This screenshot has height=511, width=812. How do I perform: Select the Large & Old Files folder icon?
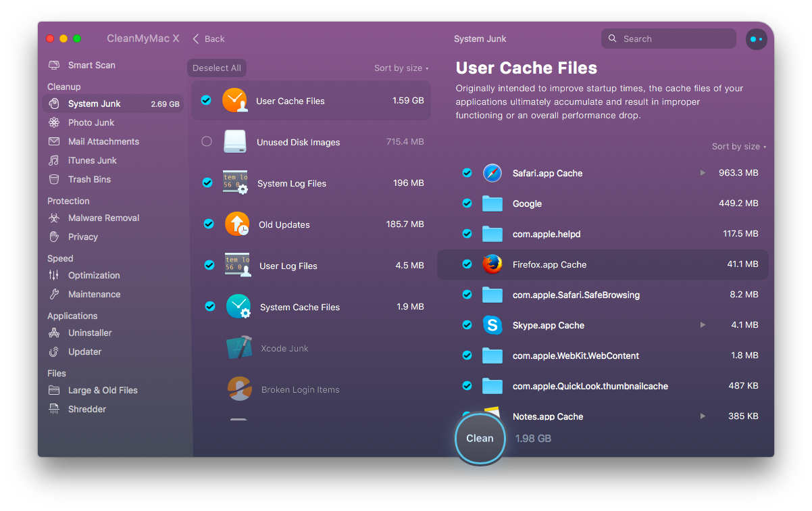point(54,391)
